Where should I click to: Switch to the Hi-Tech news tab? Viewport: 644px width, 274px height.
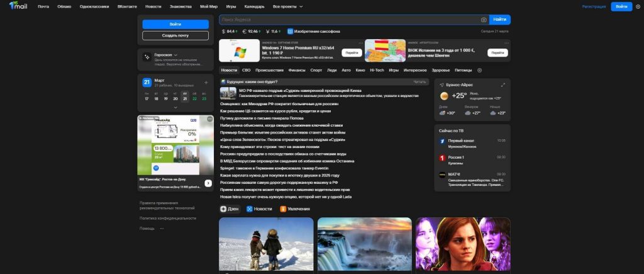click(377, 71)
